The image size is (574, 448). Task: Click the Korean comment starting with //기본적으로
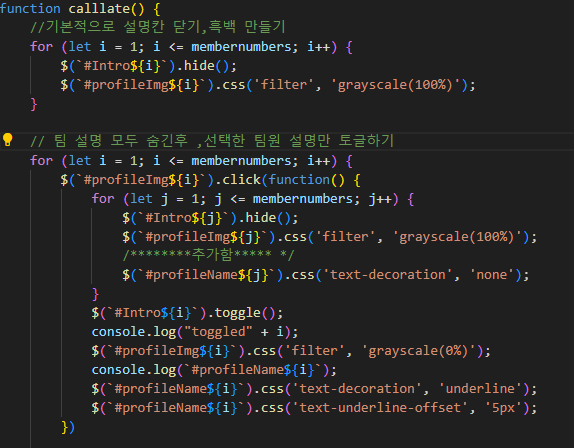point(157,27)
